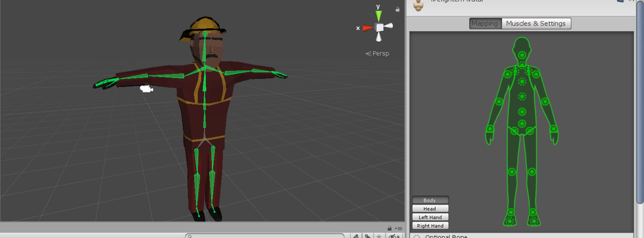The width and height of the screenshot is (644, 238).
Task: Toggle the scene gizmo lock icon
Action: click(397, 9)
